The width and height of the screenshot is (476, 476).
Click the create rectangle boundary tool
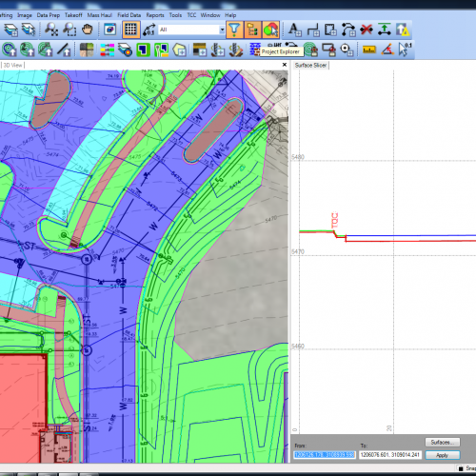[330, 30]
